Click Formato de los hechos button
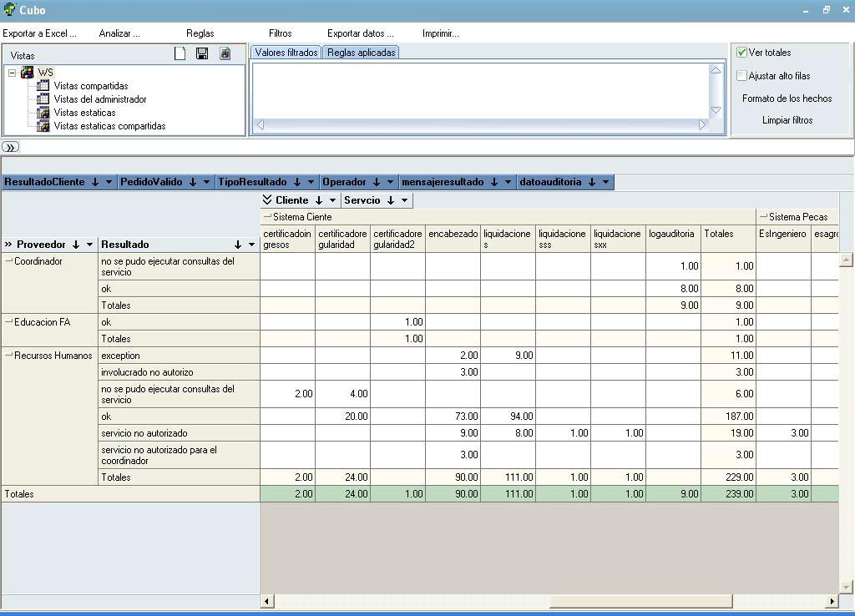Viewport: 855px width, 616px height. (787, 98)
